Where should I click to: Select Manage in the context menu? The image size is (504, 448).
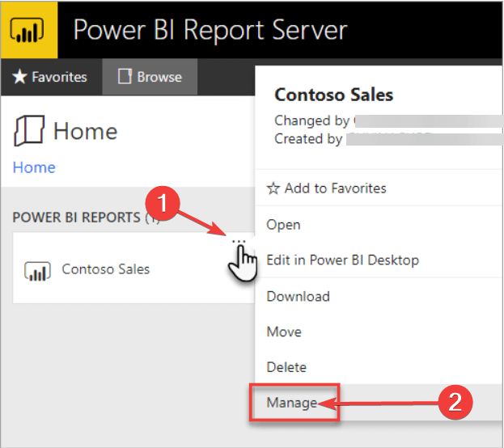coord(292,402)
